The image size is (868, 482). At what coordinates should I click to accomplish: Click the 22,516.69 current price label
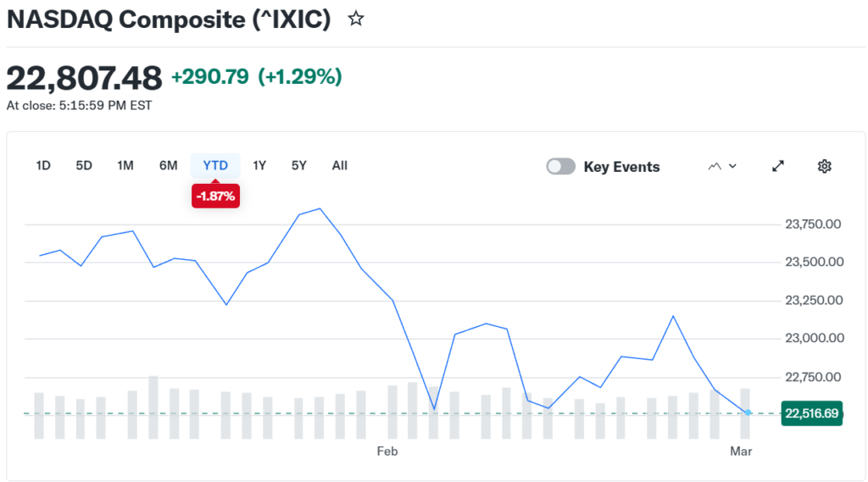(812, 413)
